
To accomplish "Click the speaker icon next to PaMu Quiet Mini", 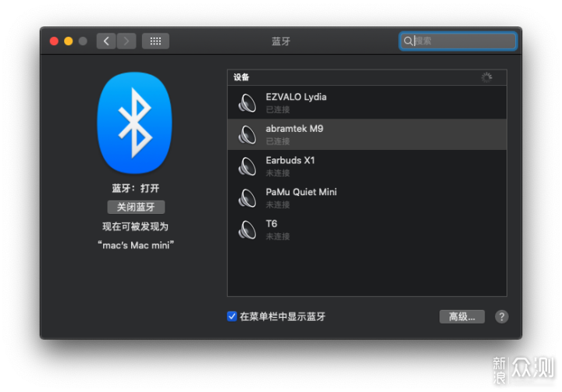I will [247, 198].
